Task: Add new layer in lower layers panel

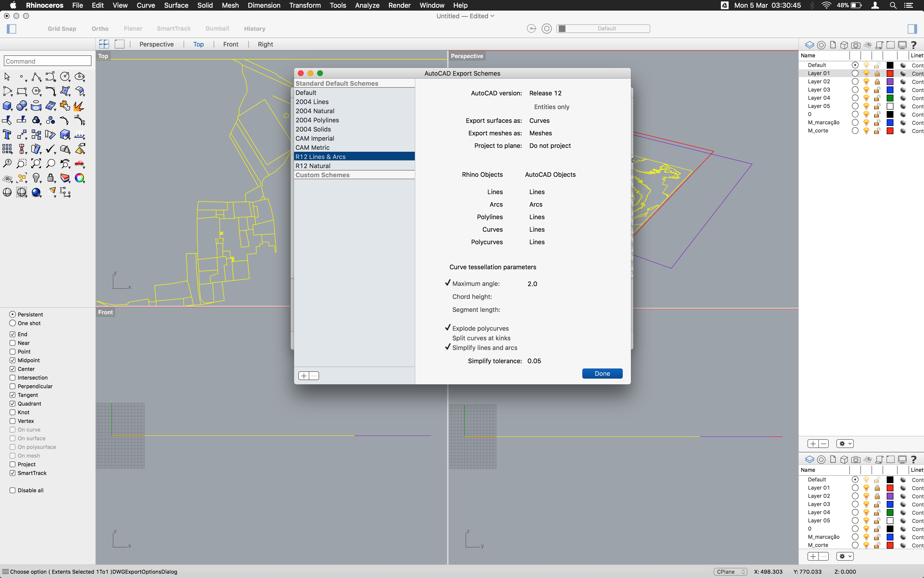Action: [813, 556]
